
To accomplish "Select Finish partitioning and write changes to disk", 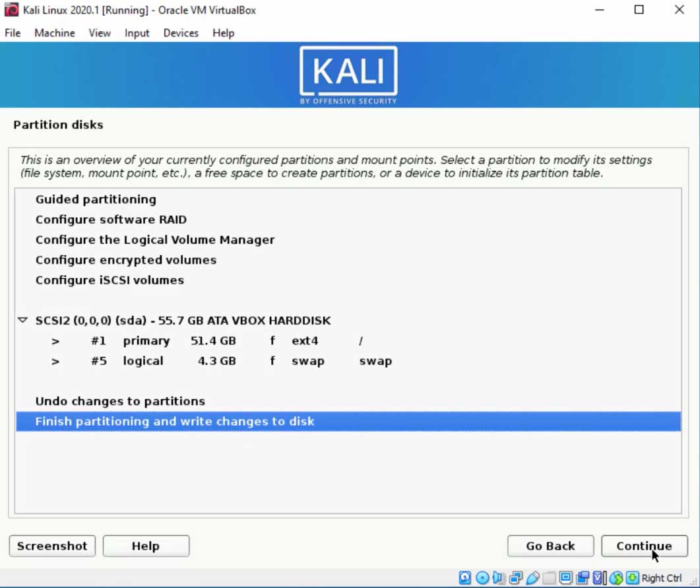I will pos(348,421).
